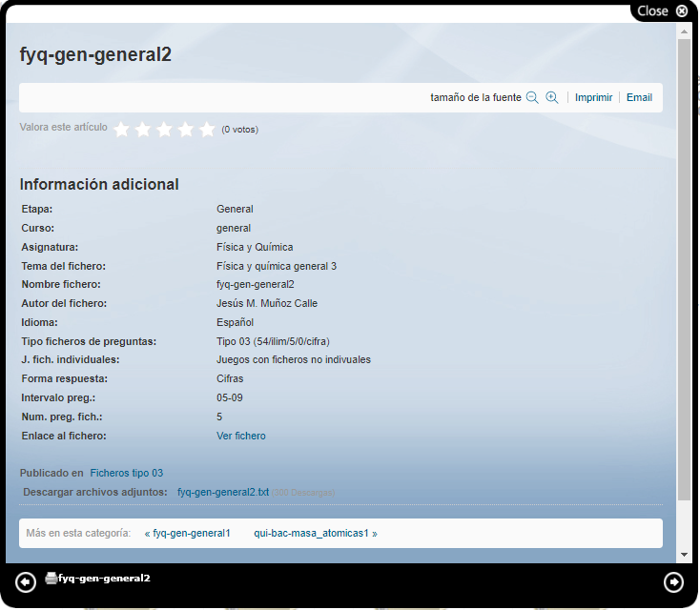Click the increase font size magnifier icon
700x610 pixels.
coord(551,97)
